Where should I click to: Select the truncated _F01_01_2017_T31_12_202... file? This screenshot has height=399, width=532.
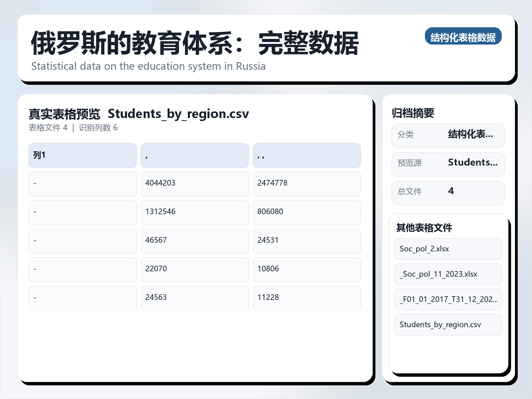pos(448,299)
